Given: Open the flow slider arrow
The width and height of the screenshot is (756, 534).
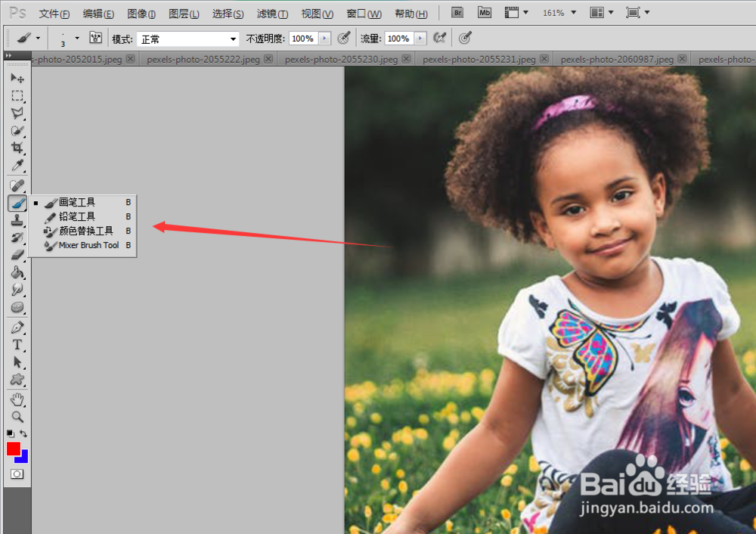Looking at the screenshot, I should (420, 38).
